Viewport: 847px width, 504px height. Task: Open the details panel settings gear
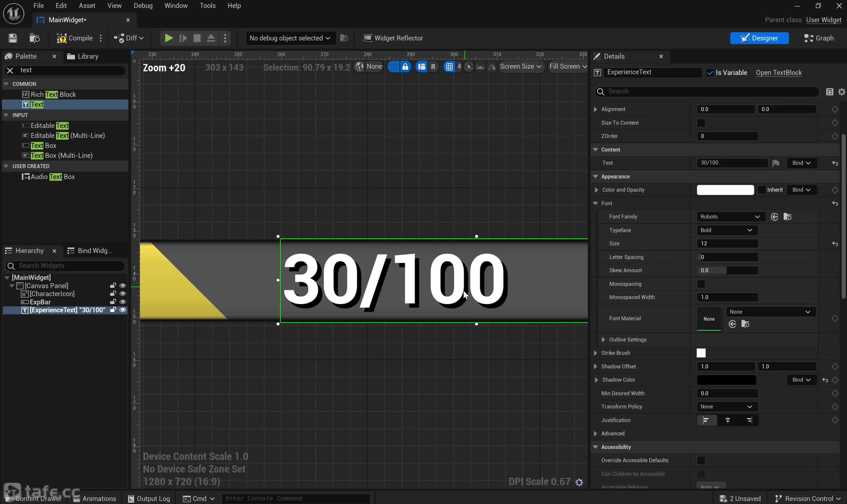point(841,92)
